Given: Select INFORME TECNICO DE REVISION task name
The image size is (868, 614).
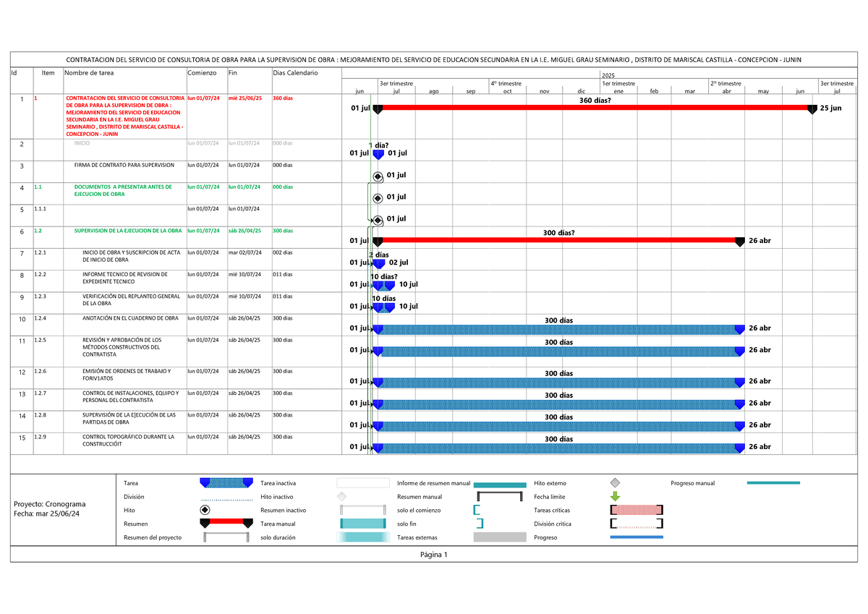Looking at the screenshot, I should [125, 278].
